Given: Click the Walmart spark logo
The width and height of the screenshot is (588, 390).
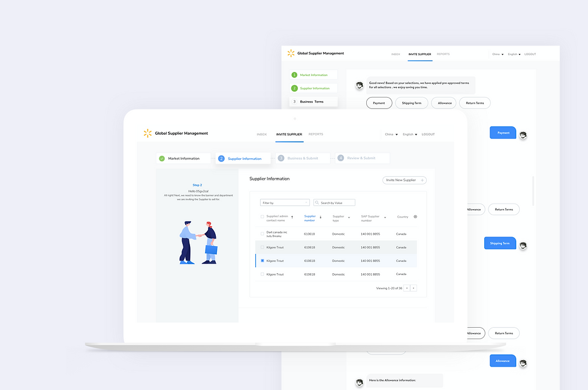Looking at the screenshot, I should click(147, 133).
